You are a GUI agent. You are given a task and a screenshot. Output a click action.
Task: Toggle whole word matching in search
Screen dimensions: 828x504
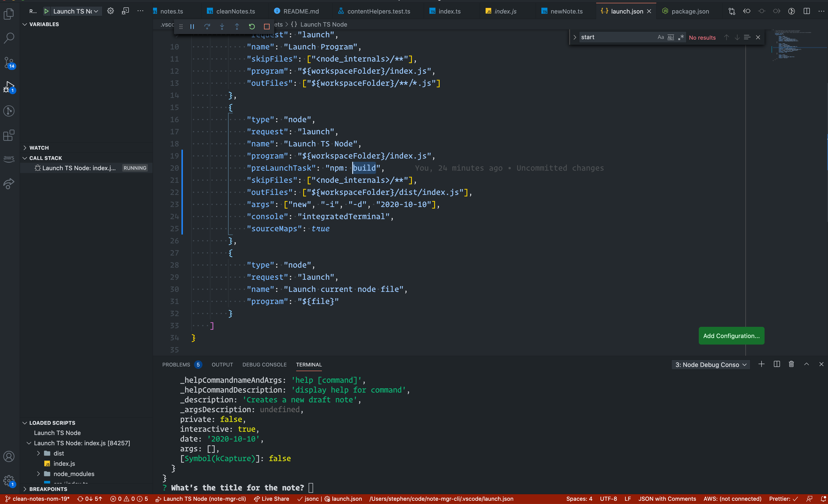point(671,37)
